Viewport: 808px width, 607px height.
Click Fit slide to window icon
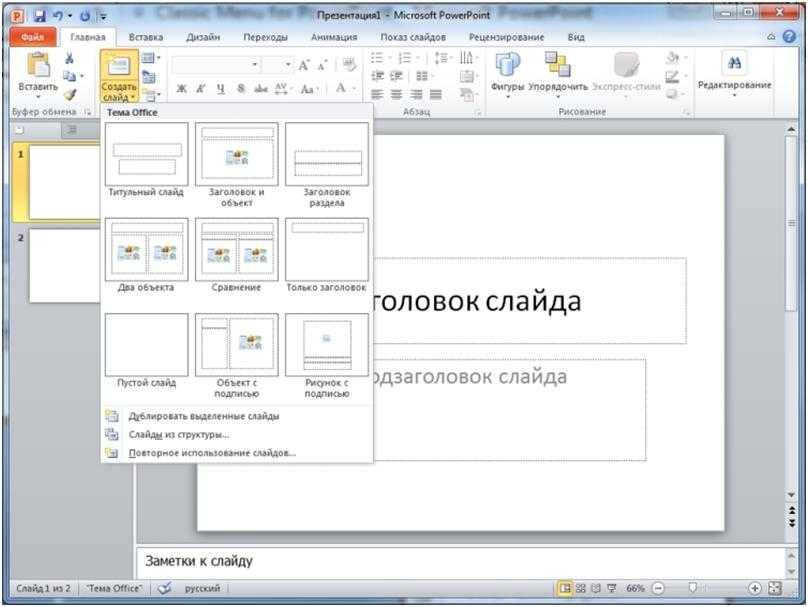pos(775,588)
